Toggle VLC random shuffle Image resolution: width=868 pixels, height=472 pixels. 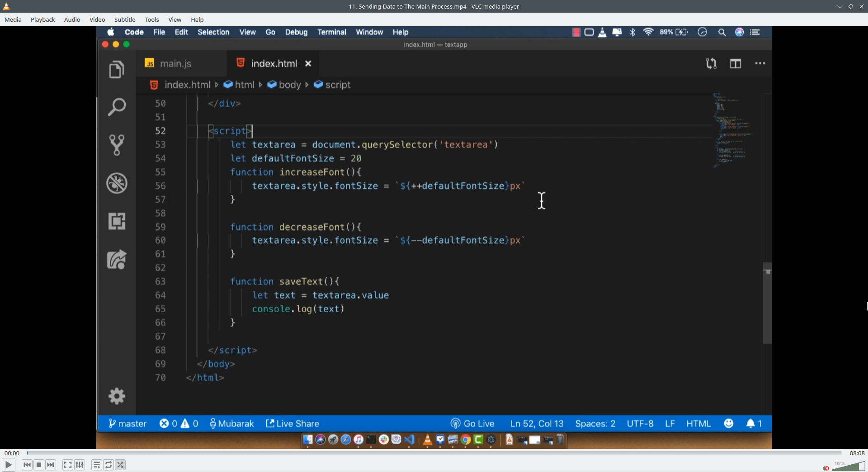tap(120, 465)
